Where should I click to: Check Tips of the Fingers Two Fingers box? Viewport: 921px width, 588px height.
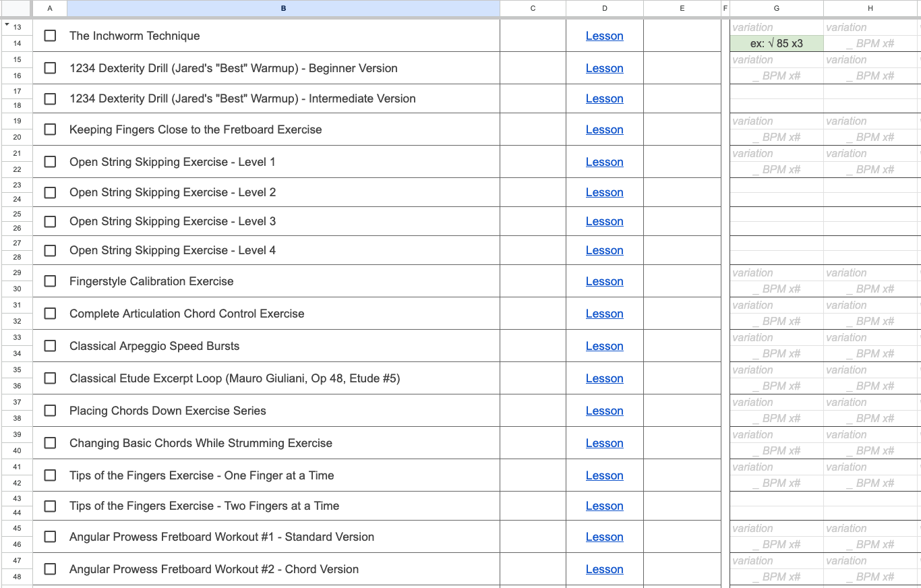pyautogui.click(x=50, y=506)
